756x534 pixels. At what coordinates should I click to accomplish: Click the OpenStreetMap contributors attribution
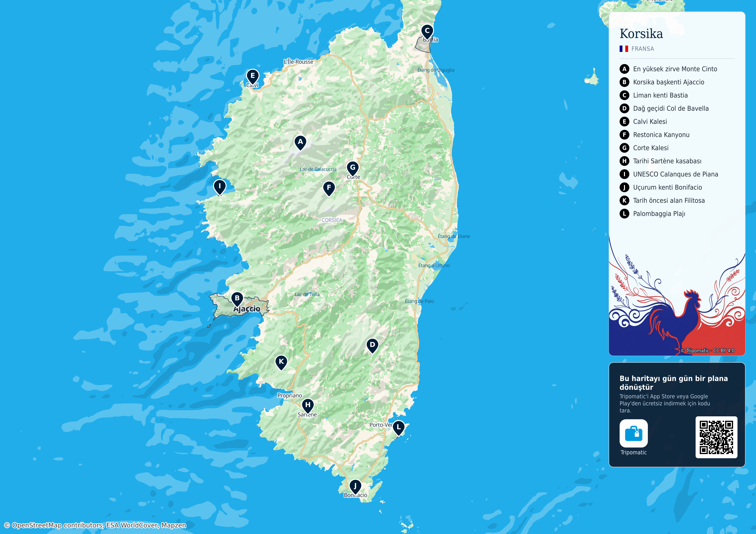click(x=95, y=525)
